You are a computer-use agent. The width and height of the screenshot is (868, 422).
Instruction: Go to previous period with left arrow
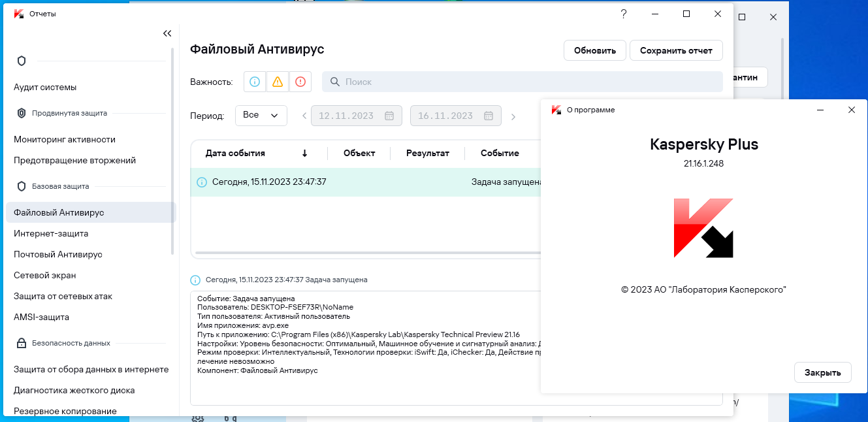pos(304,116)
